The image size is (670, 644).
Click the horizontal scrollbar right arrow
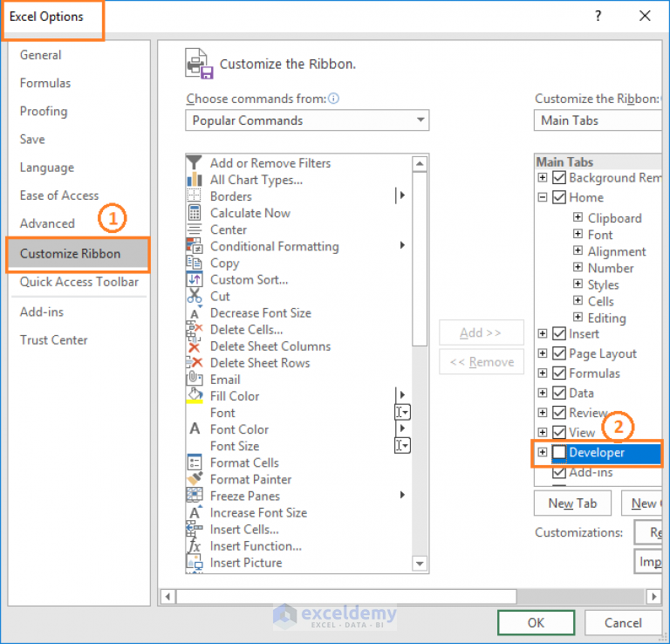pos(653,596)
